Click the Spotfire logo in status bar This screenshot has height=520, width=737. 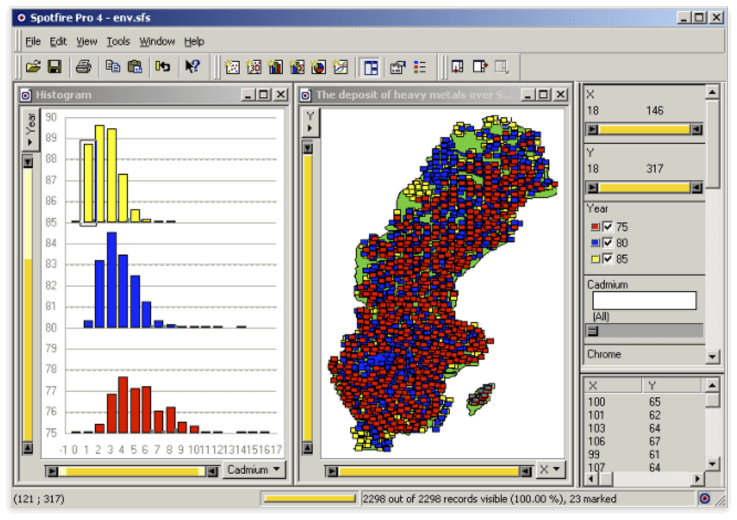[705, 498]
